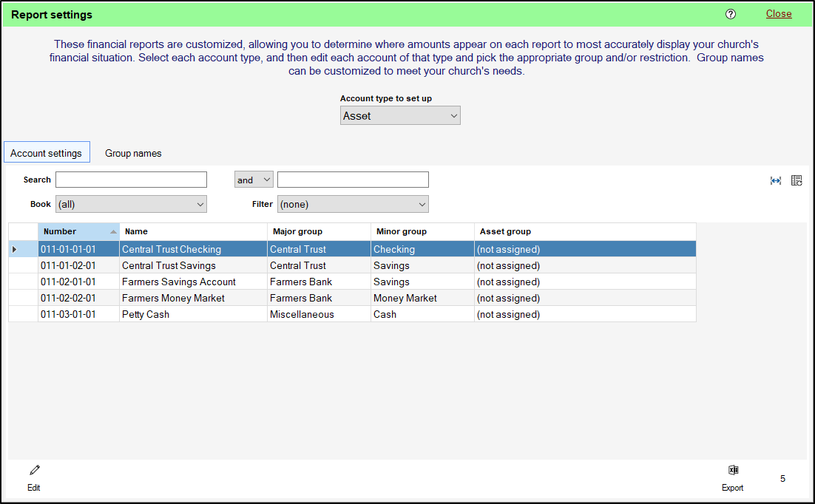Click the Export to Excel icon
This screenshot has width=815, height=504.
pyautogui.click(x=733, y=470)
